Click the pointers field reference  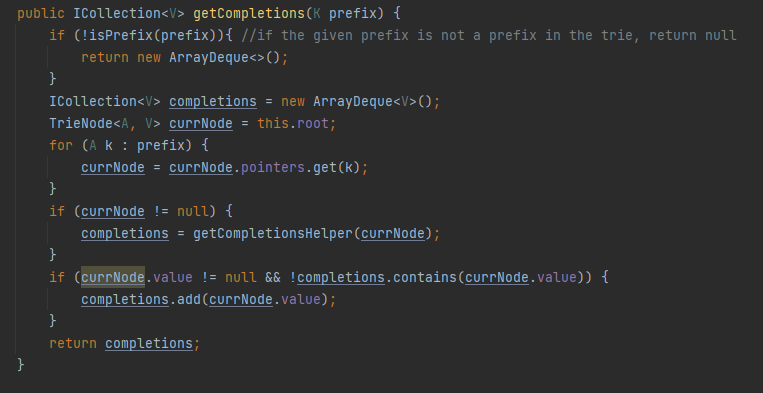[272, 167]
